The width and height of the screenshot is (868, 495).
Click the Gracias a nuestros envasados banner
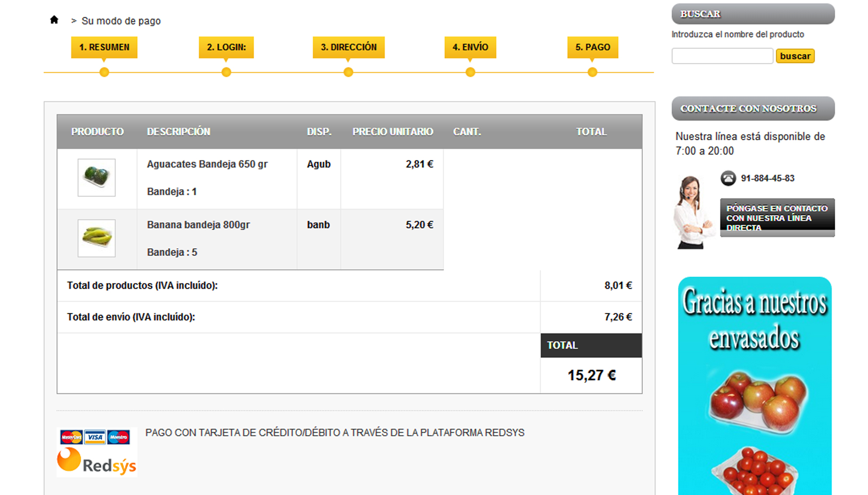click(x=754, y=384)
